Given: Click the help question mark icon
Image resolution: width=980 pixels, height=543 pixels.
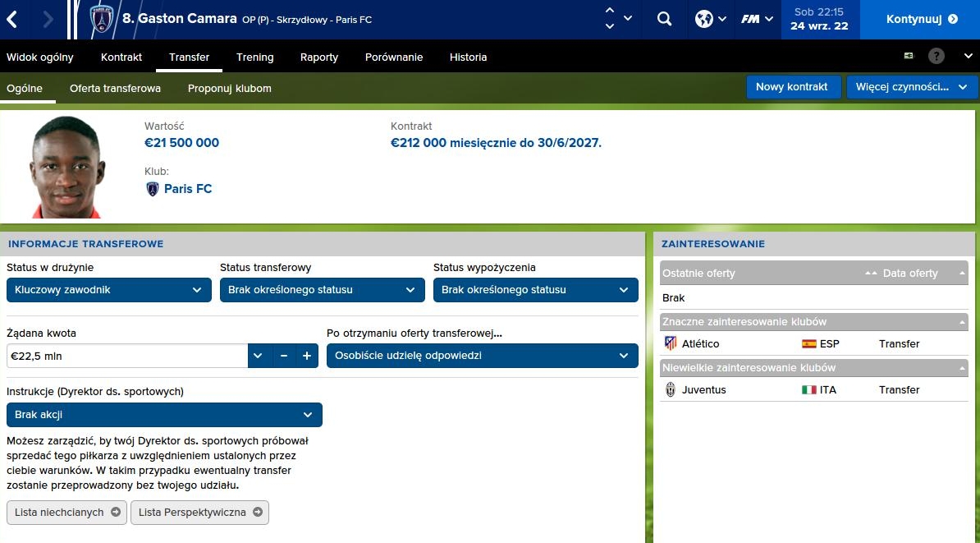Looking at the screenshot, I should (x=936, y=57).
